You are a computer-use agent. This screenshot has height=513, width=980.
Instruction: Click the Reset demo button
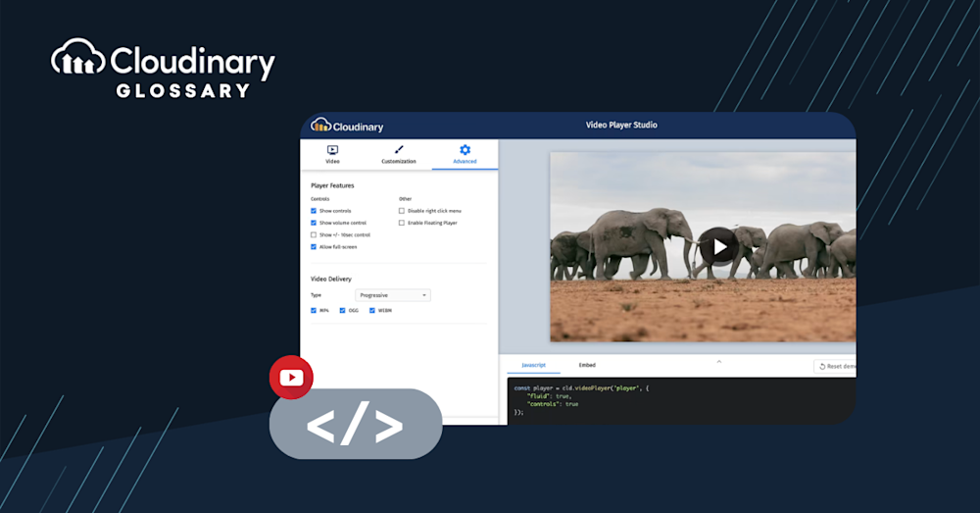tap(835, 367)
